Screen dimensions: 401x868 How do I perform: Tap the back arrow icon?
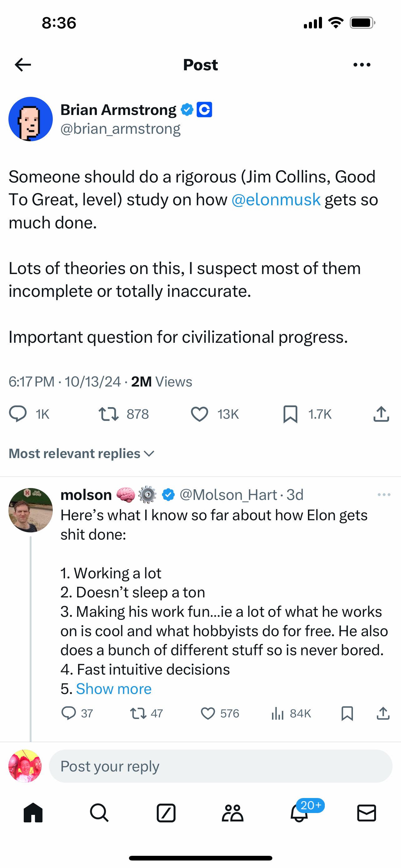click(23, 65)
